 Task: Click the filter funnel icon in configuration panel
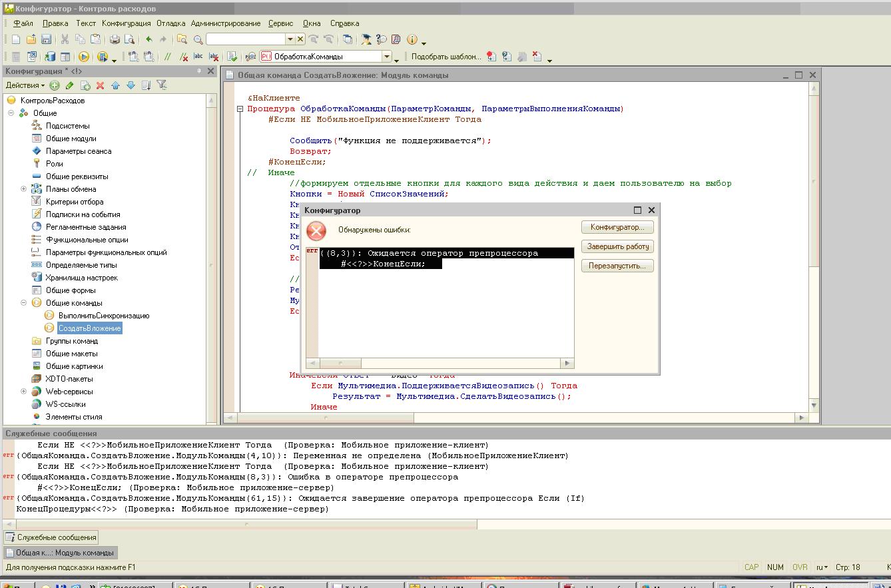[x=161, y=85]
